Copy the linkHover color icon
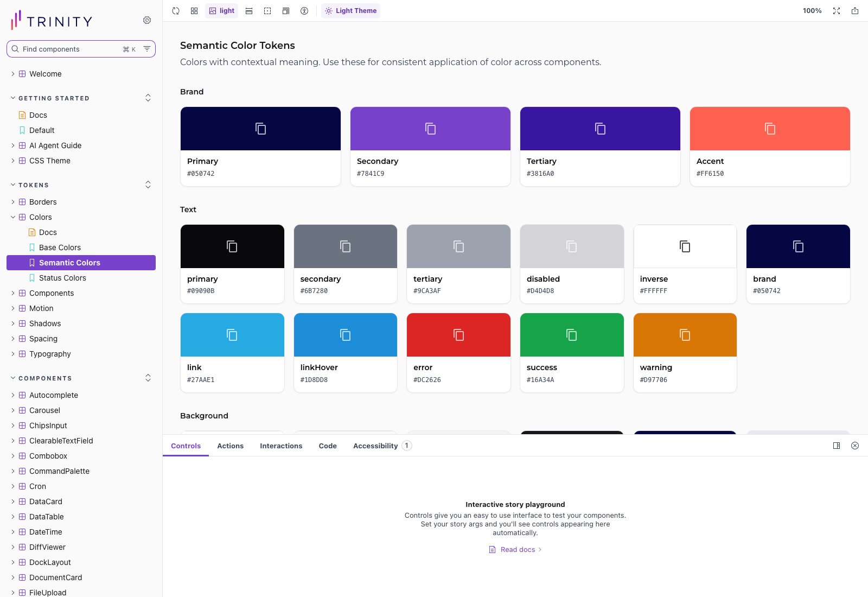The image size is (868, 597). click(346, 335)
